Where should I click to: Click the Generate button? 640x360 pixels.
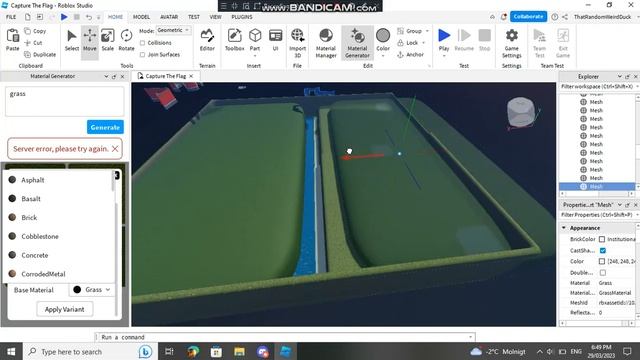(x=105, y=127)
